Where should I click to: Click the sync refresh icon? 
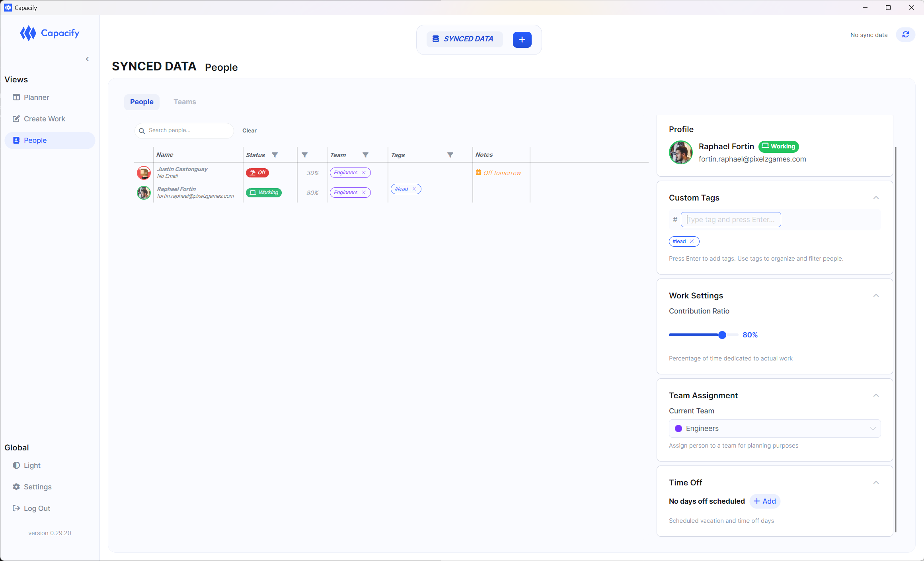905,35
